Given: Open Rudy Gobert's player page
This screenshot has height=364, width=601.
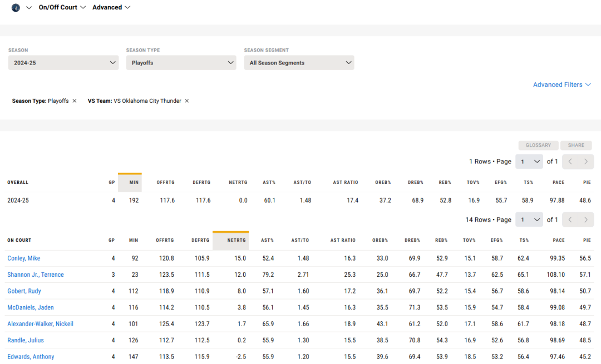Looking at the screenshot, I should 24,291.
